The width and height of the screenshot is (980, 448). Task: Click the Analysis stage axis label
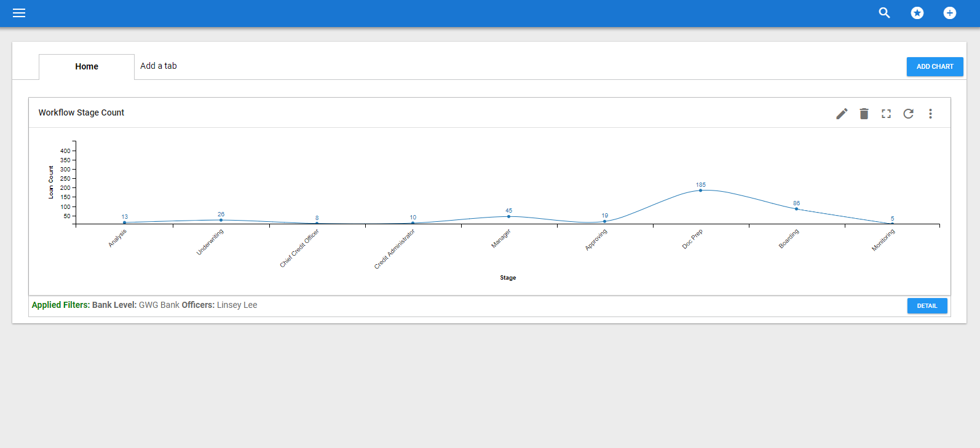coord(117,238)
